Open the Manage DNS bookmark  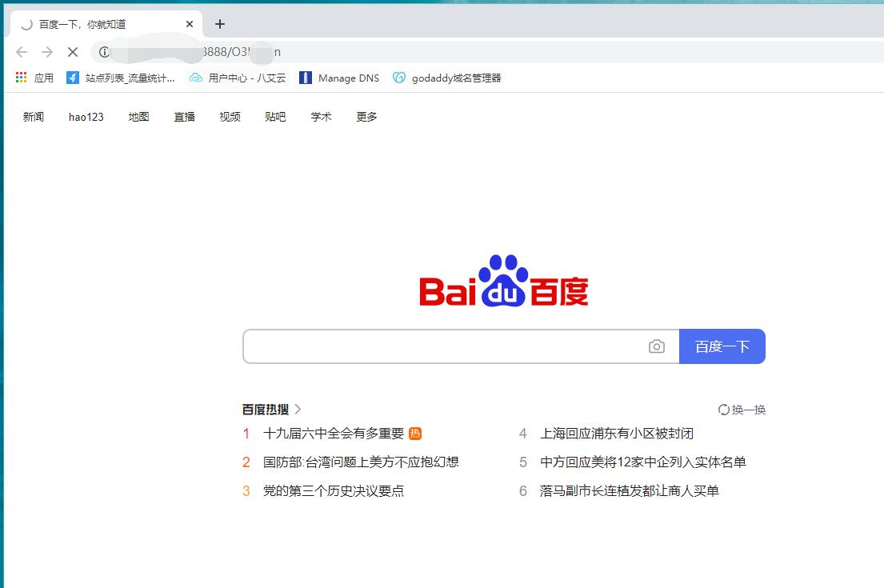339,78
